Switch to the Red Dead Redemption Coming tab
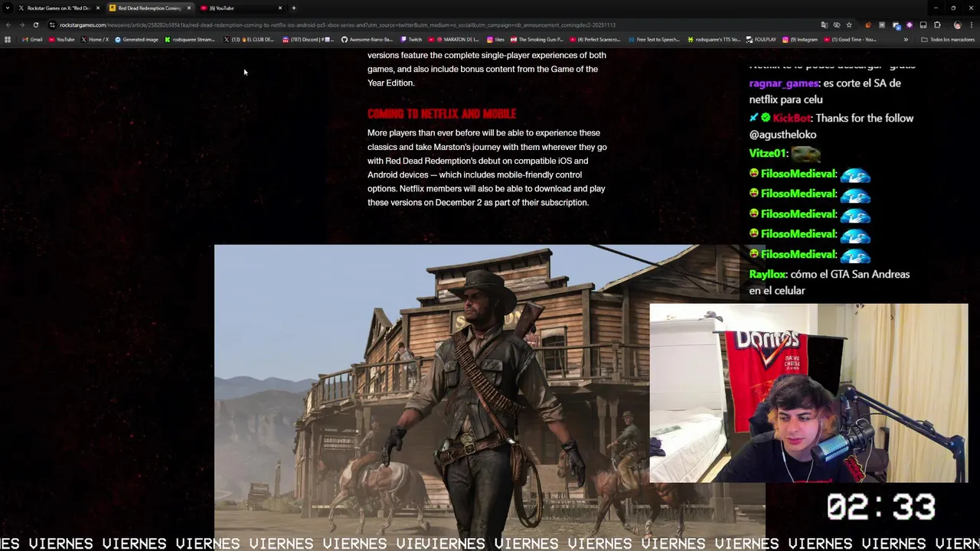The width and height of the screenshot is (980, 551). click(149, 8)
